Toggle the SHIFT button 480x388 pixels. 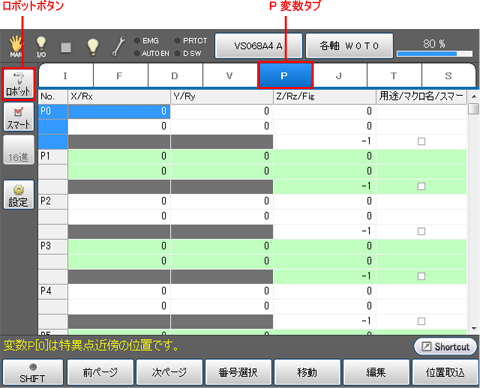[33, 372]
